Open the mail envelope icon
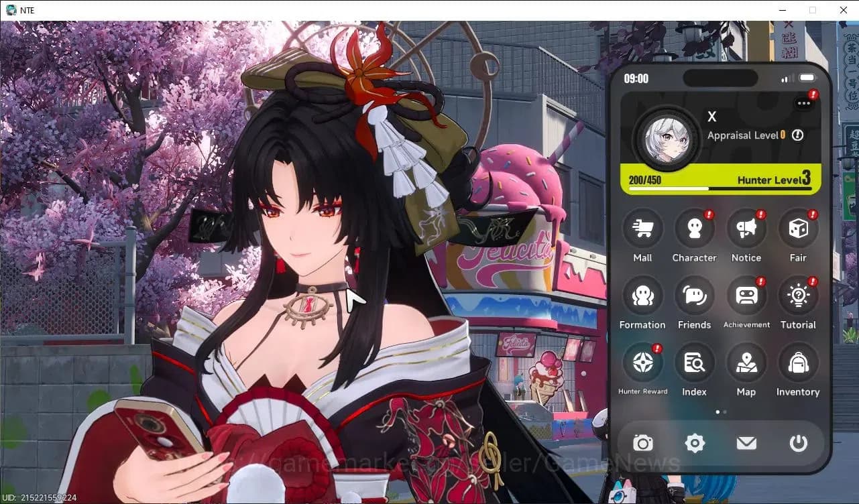Image resolution: width=859 pixels, height=504 pixels. (x=746, y=443)
